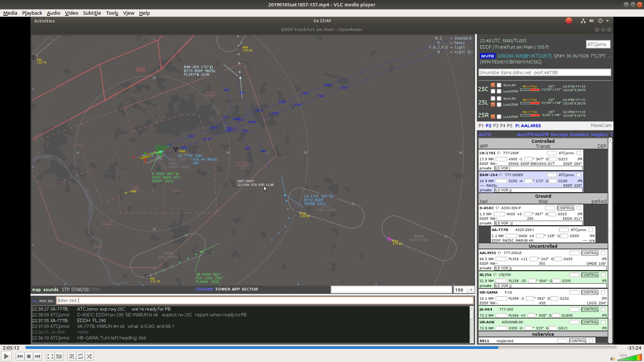Open the network icon in system tray
The image size is (644, 362).
pyautogui.click(x=583, y=21)
